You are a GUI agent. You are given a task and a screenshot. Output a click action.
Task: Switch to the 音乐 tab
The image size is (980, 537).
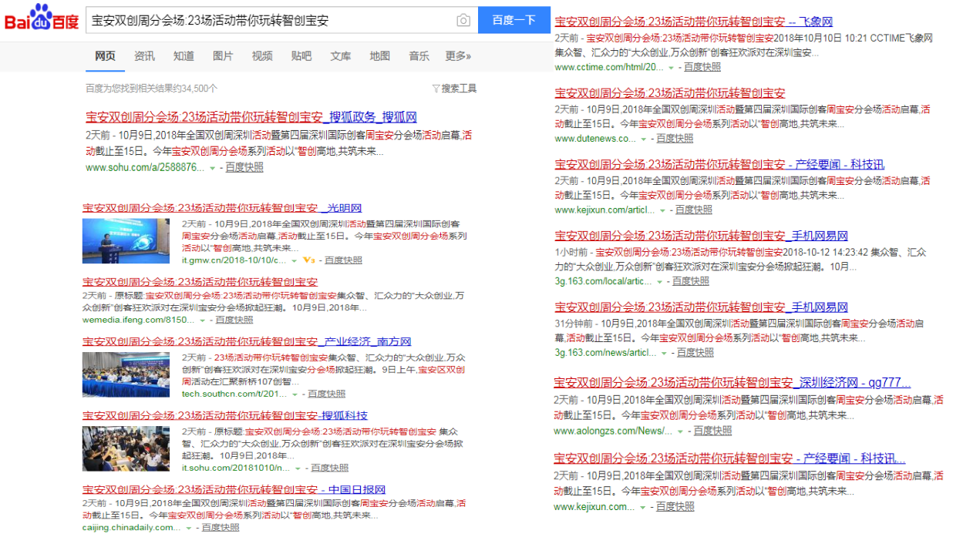(x=419, y=56)
